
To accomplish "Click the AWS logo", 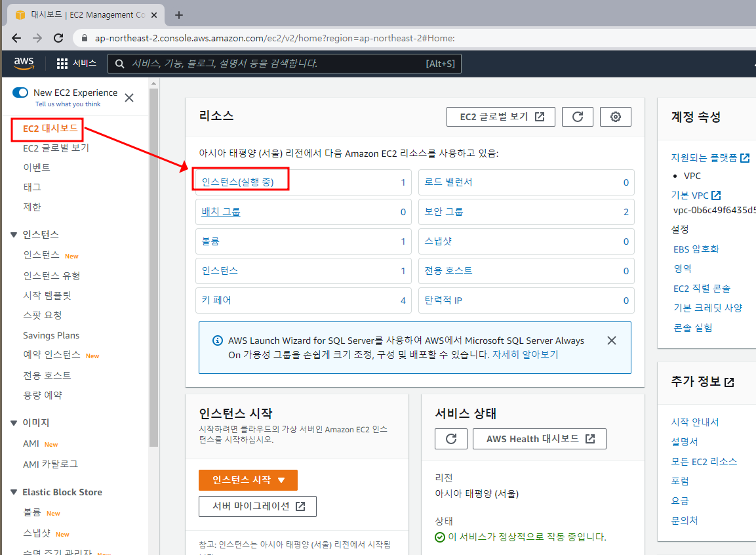I will click(x=24, y=64).
